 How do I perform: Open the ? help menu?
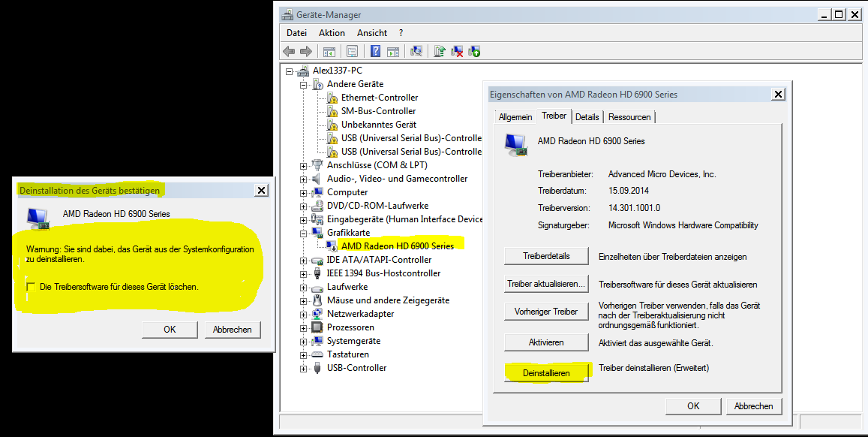coord(401,33)
